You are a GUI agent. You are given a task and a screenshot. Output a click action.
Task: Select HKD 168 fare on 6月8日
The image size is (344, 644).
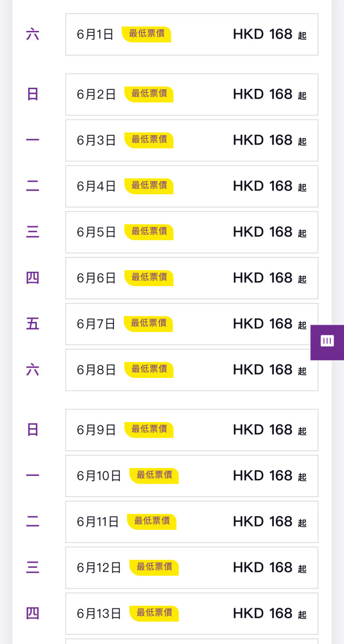pyautogui.click(x=191, y=370)
